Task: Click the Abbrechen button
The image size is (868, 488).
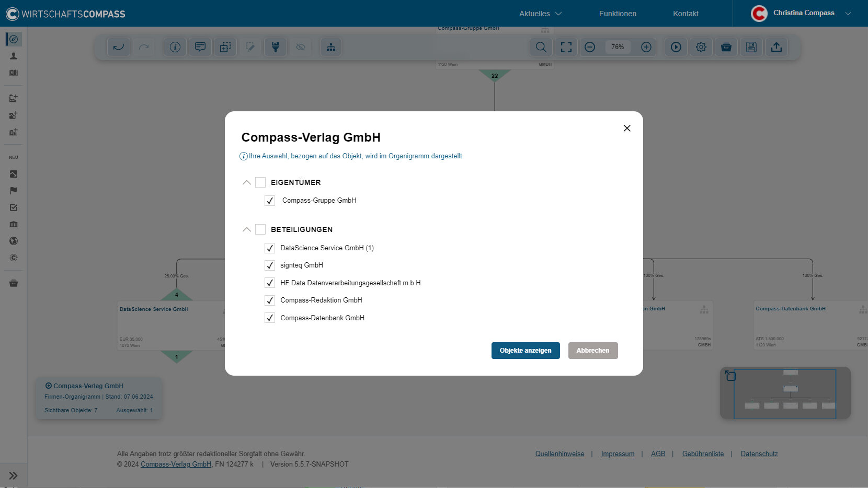Action: tap(593, 351)
